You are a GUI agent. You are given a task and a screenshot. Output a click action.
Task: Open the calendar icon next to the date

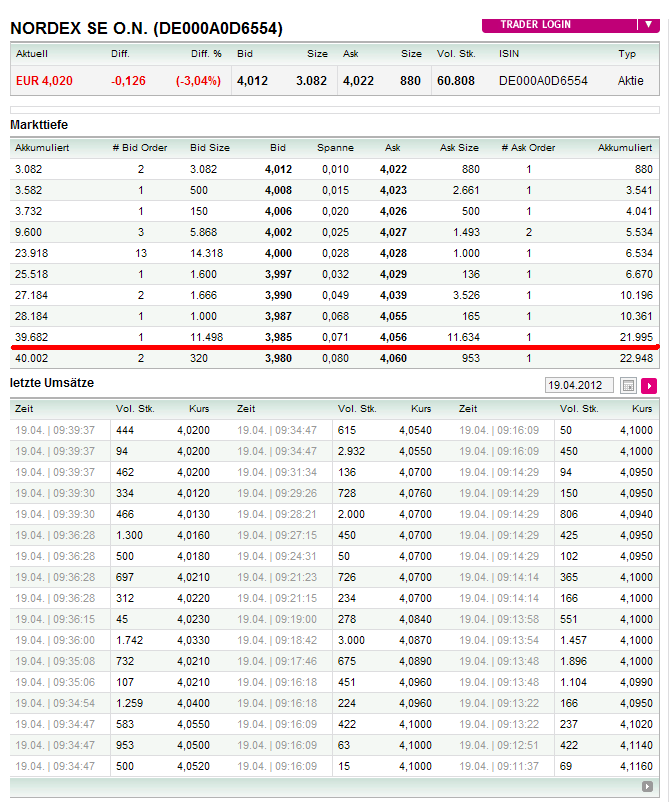[628, 385]
